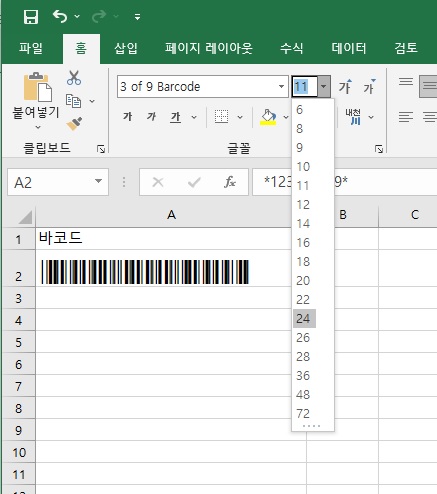Customize the Quick Access Toolbar
437x494 pixels.
(x=137, y=17)
